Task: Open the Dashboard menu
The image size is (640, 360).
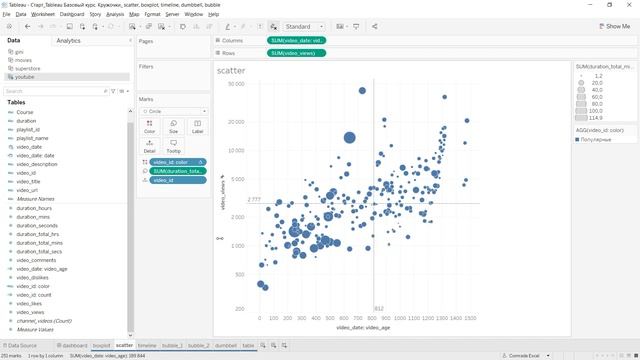Action: coord(72,14)
